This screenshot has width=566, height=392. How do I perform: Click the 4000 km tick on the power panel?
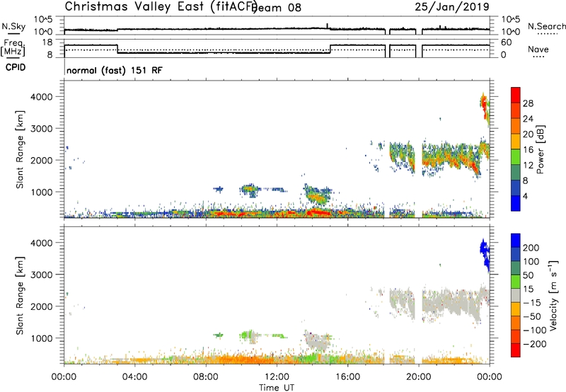click(42, 97)
